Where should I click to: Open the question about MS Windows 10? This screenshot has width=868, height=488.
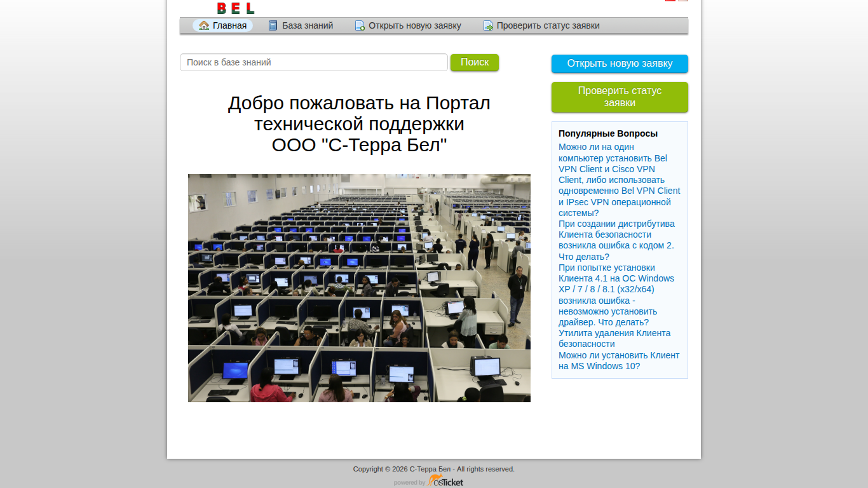point(619,361)
